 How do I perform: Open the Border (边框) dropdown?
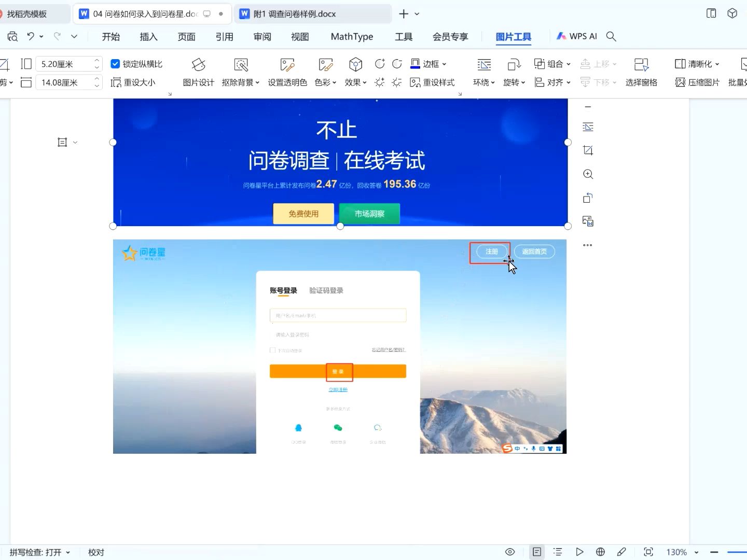[x=428, y=64]
